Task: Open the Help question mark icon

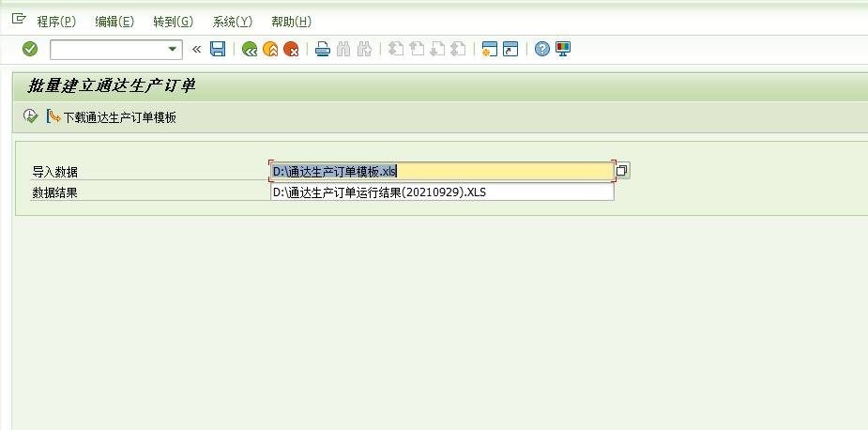Action: (x=542, y=50)
